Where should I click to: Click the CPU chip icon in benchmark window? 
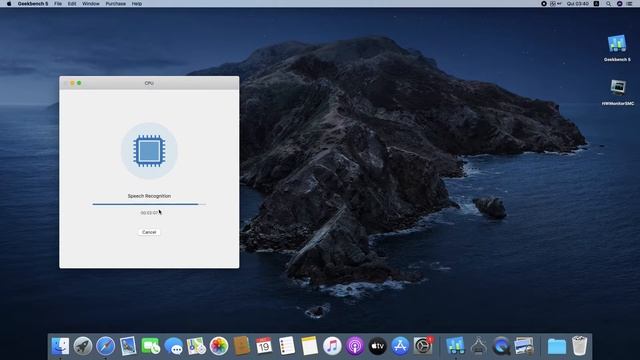[x=149, y=151]
